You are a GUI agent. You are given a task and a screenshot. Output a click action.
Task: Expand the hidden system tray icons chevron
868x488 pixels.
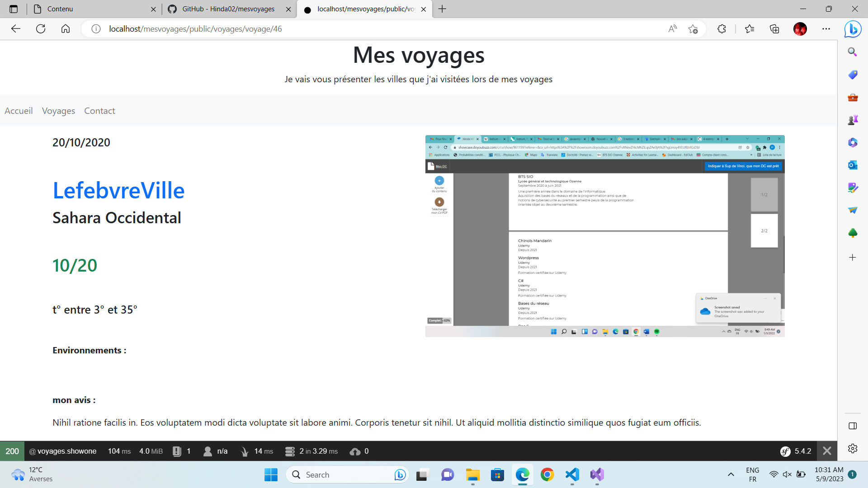(x=731, y=474)
